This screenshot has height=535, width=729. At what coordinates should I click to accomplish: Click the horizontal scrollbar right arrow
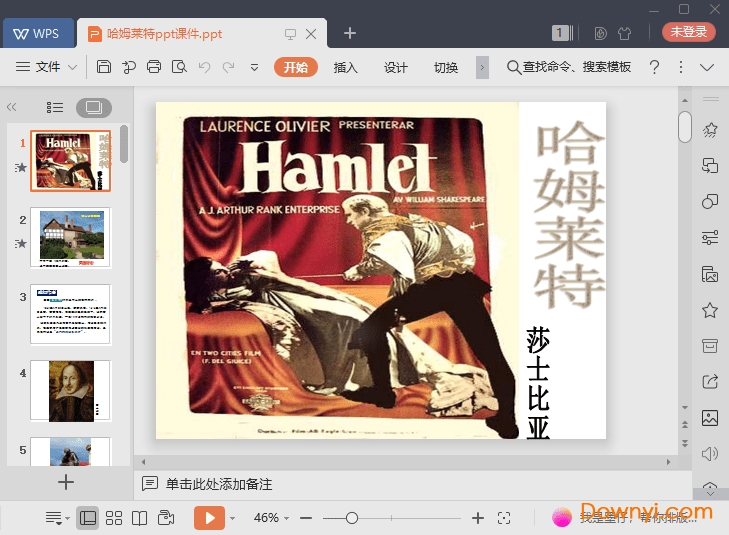pos(669,462)
